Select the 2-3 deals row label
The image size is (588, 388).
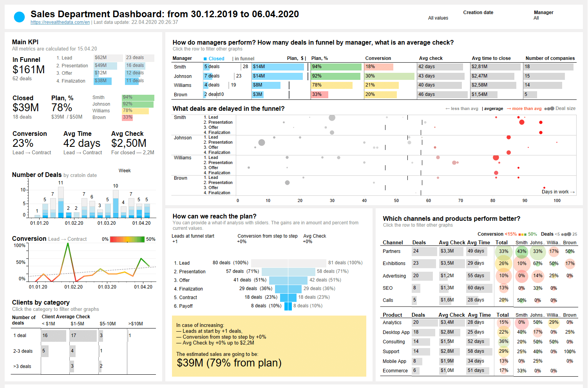23,351
